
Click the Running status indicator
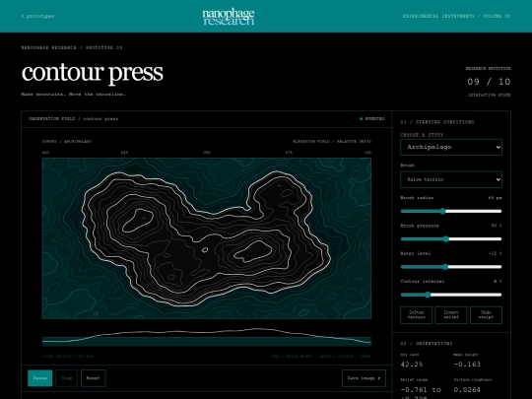coord(371,119)
